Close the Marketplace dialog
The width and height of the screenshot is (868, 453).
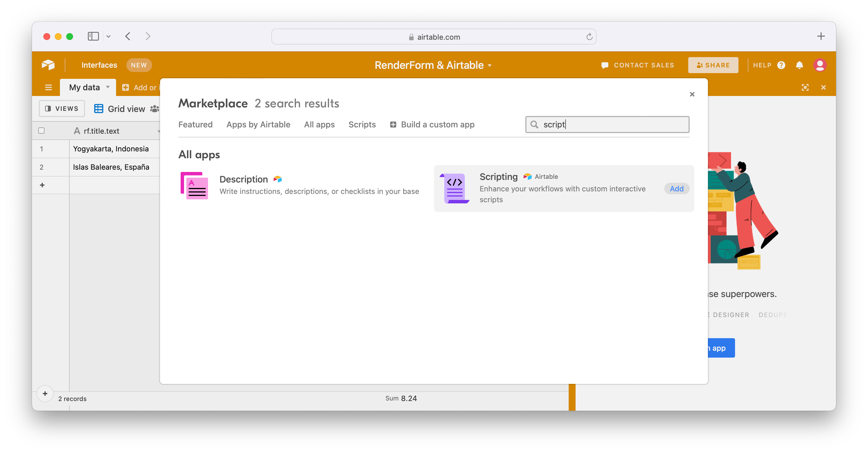pos(692,94)
